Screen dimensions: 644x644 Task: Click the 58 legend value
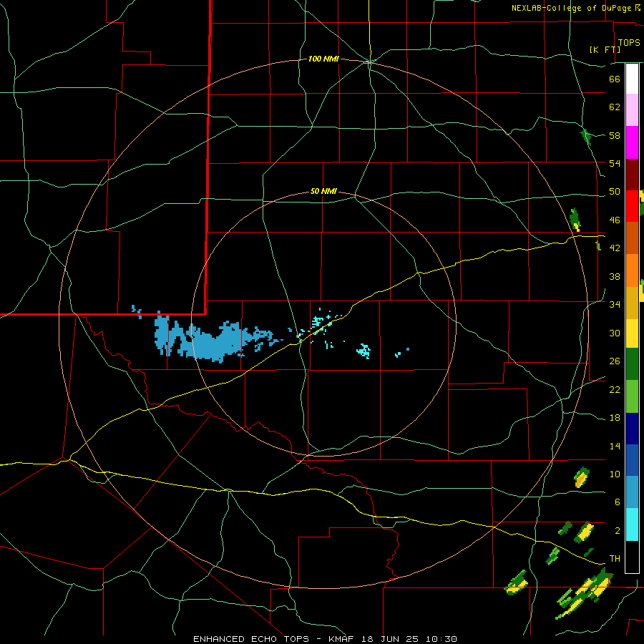click(615, 135)
